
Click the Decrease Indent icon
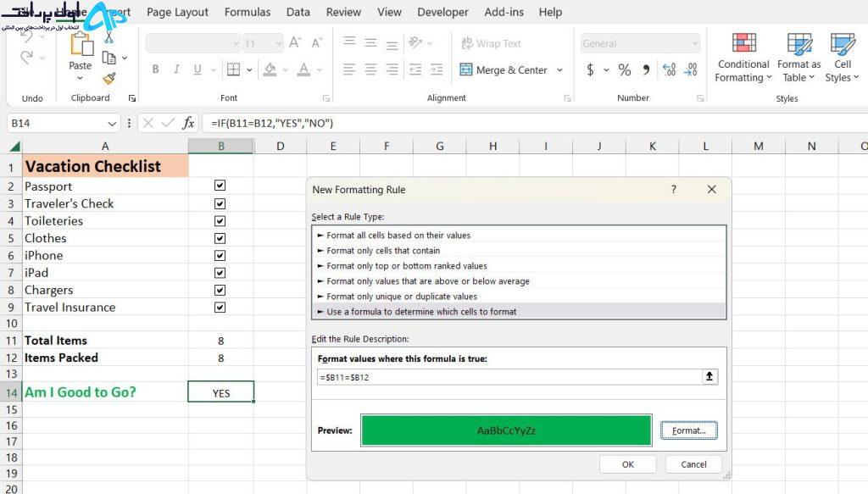point(415,69)
